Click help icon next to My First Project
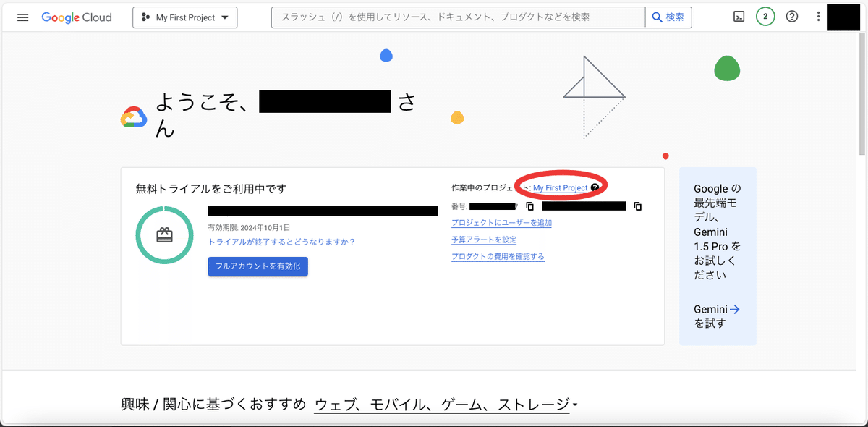This screenshot has height=427, width=868. coord(595,188)
